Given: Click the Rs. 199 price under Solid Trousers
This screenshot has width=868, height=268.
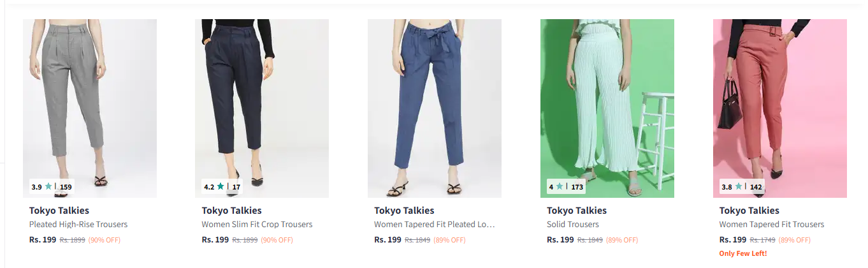Looking at the screenshot, I should (560, 240).
